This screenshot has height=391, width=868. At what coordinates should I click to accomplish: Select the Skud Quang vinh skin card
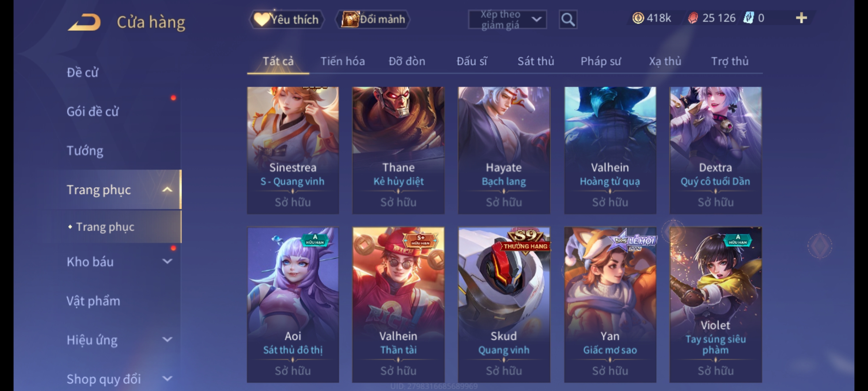[504, 304]
